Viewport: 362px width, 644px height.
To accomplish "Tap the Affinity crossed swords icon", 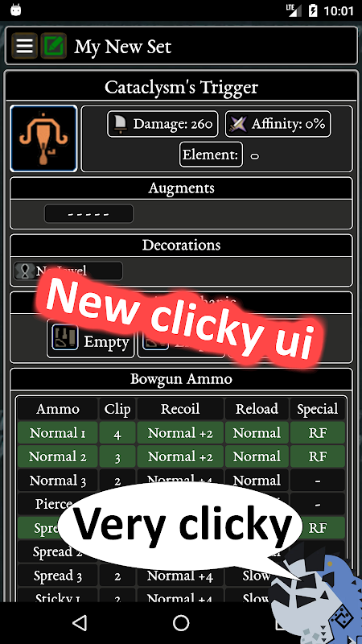I will coord(238,123).
